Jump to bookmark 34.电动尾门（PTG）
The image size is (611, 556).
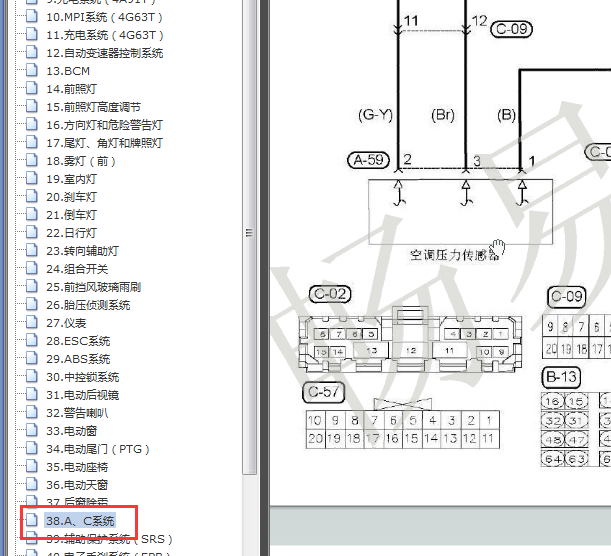pos(97,449)
